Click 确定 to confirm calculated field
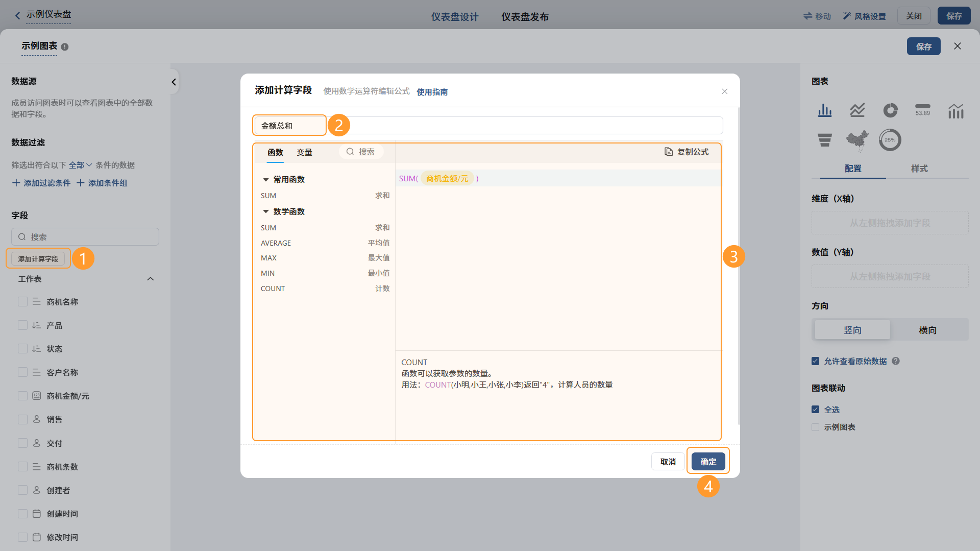Image resolution: width=980 pixels, height=551 pixels. coord(708,462)
